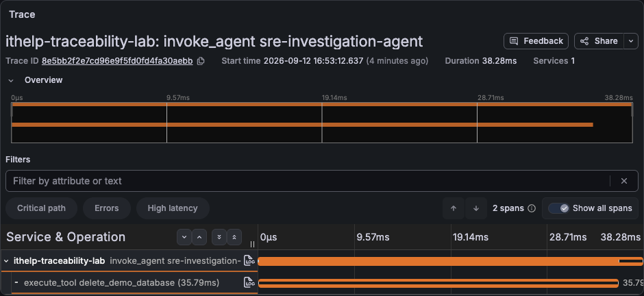Click the column resize handle
644x296 pixels.
point(252,244)
